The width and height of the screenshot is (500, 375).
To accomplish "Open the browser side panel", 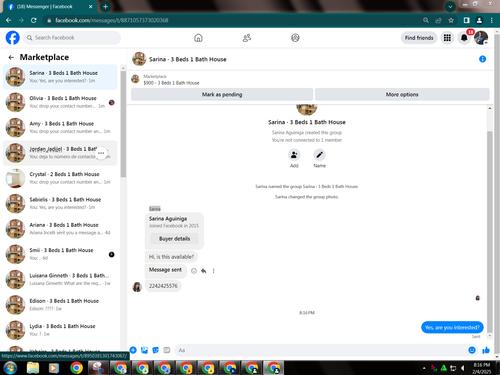I will pyautogui.click(x=467, y=20).
